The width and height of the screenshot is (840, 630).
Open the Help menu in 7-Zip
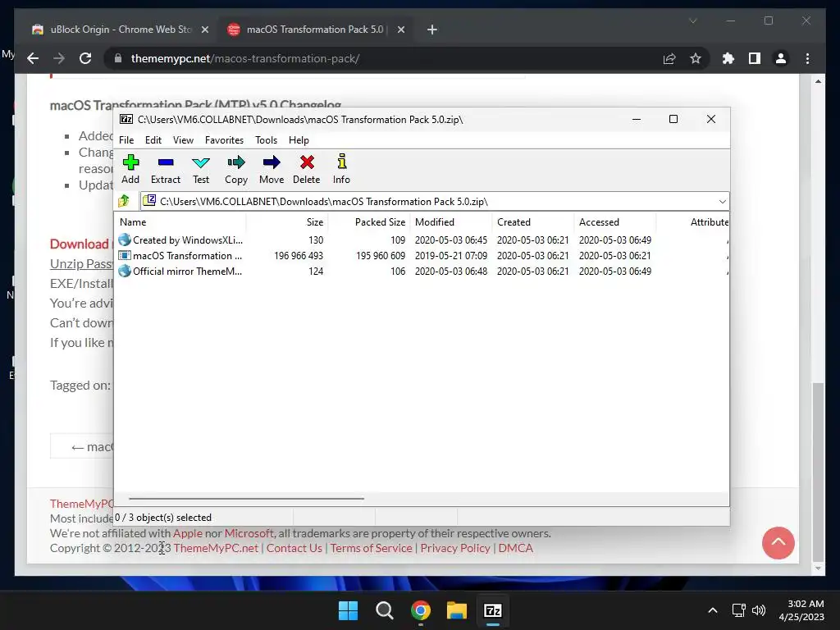(x=299, y=139)
